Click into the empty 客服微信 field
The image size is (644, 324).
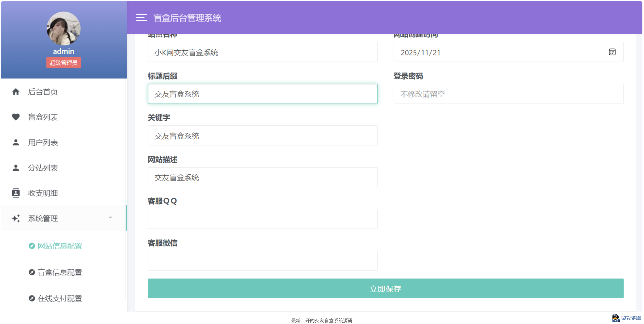(262, 261)
